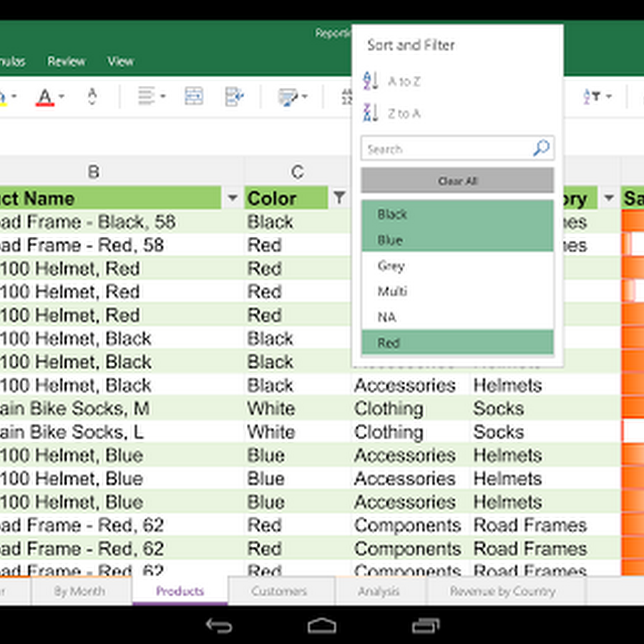The height and width of the screenshot is (644, 644).
Task: Tap the Merge cells icon
Action: click(x=193, y=96)
